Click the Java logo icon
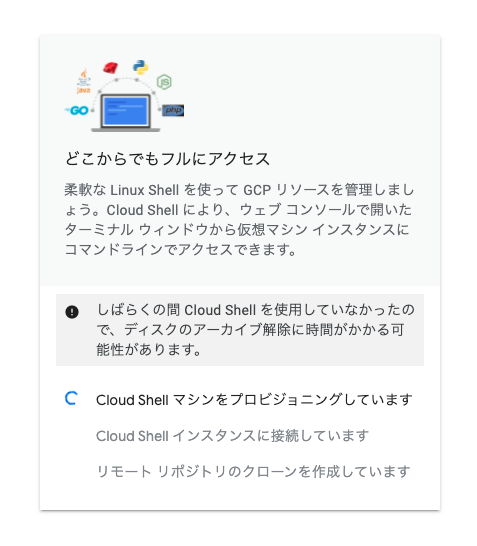 (84, 81)
